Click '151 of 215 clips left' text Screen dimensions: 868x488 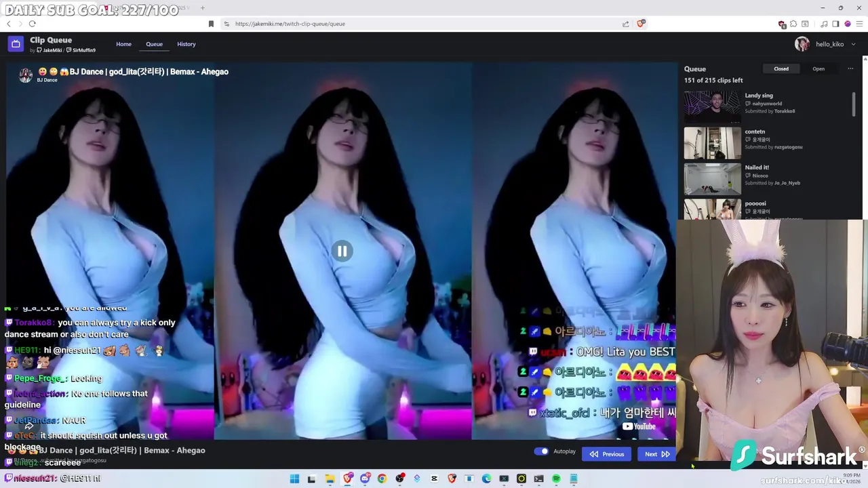coord(713,80)
